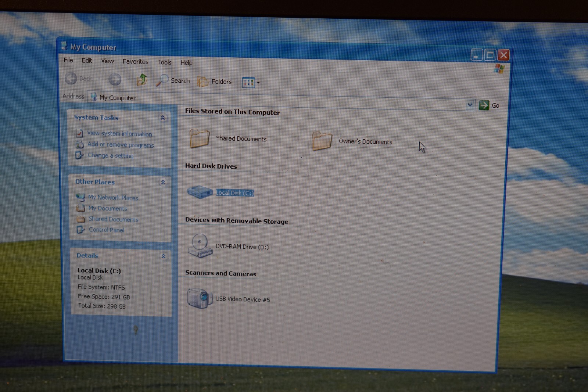
Task: Click the My Network Places icon
Action: point(80,197)
